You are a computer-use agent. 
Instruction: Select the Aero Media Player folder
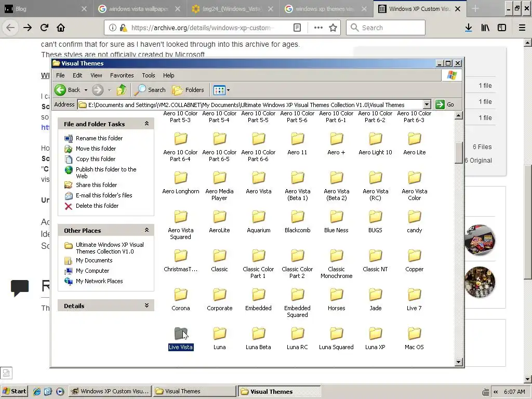220,186
